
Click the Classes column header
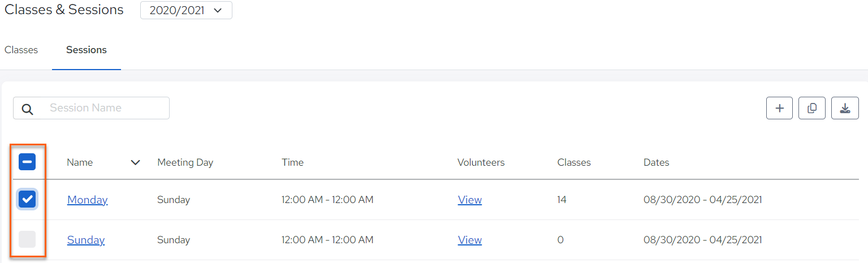[x=574, y=162]
